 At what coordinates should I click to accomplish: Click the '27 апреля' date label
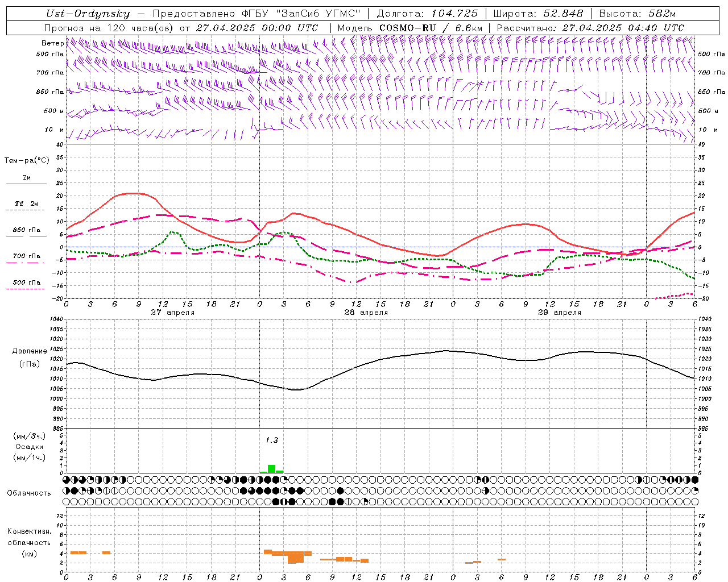point(173,313)
